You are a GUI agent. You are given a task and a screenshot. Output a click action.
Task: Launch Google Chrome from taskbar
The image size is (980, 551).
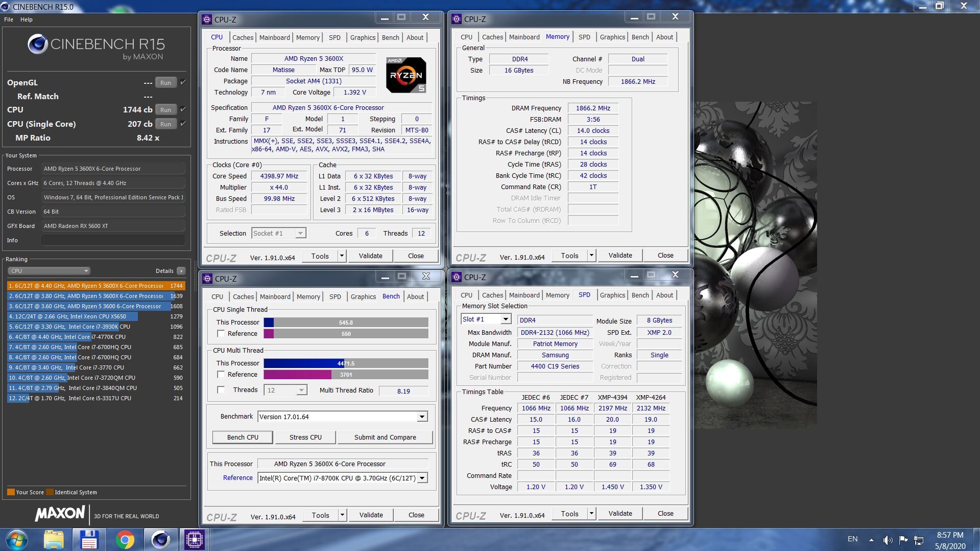pos(125,539)
